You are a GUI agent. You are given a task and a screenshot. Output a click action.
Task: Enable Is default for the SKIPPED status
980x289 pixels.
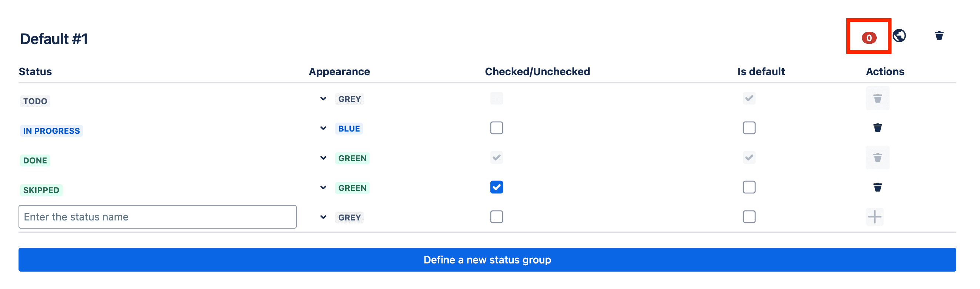pyautogui.click(x=749, y=187)
